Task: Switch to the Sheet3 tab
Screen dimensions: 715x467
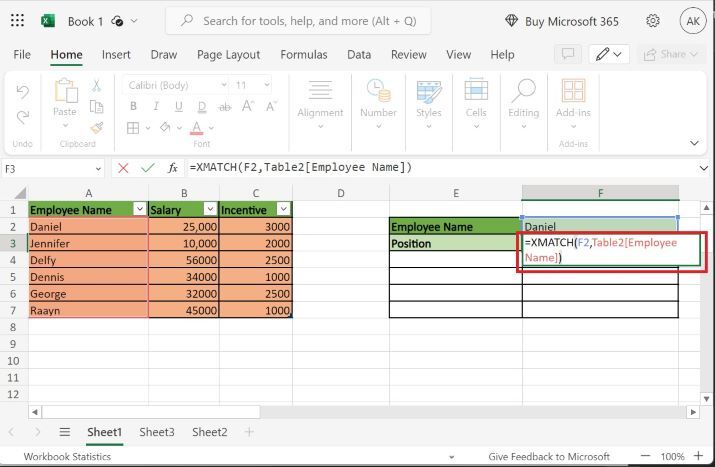Action: (x=156, y=432)
